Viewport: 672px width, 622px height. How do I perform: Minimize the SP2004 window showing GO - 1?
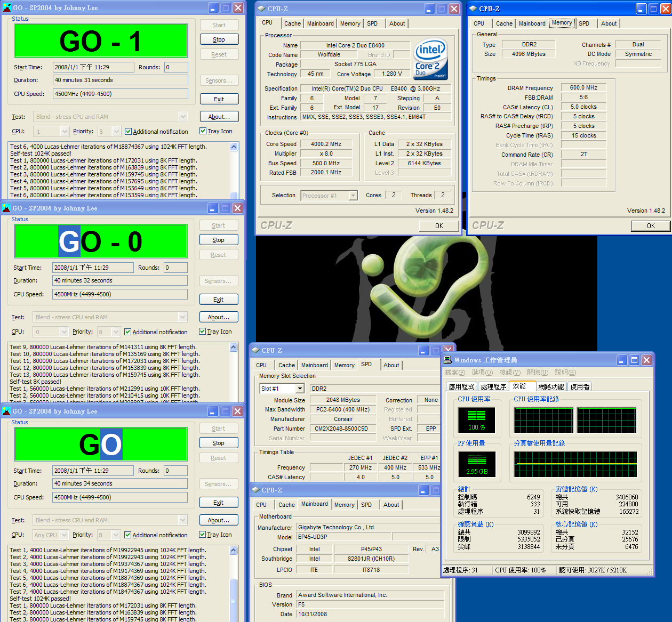click(213, 8)
